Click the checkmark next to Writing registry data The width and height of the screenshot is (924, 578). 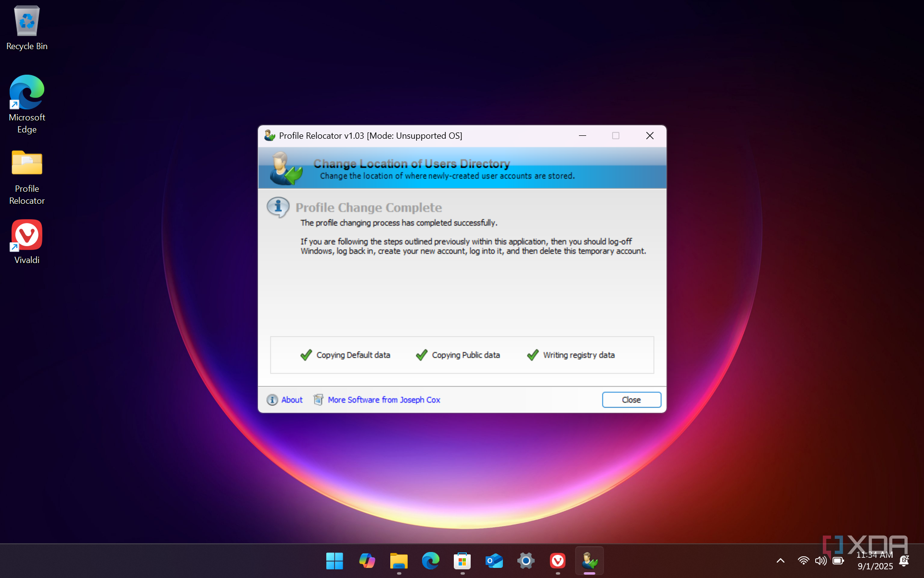[x=533, y=355]
